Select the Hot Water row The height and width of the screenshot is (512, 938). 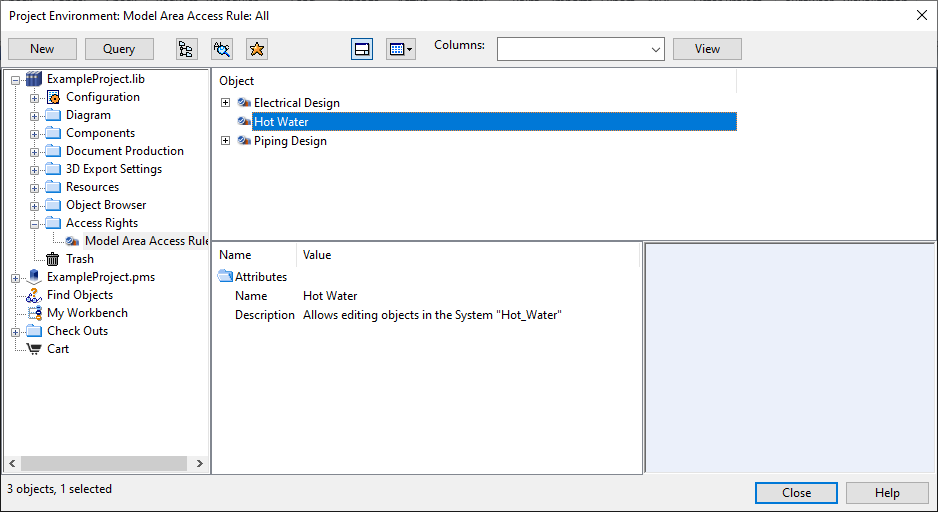coord(281,122)
